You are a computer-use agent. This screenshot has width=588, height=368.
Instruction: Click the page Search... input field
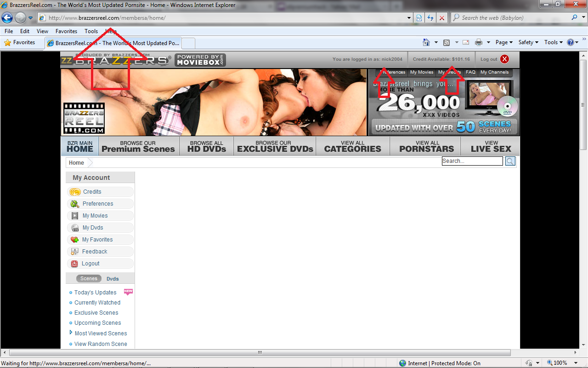tap(472, 161)
